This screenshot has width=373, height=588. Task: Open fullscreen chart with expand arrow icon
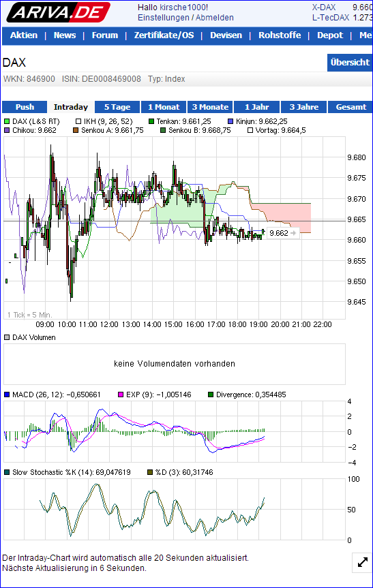click(363, 563)
